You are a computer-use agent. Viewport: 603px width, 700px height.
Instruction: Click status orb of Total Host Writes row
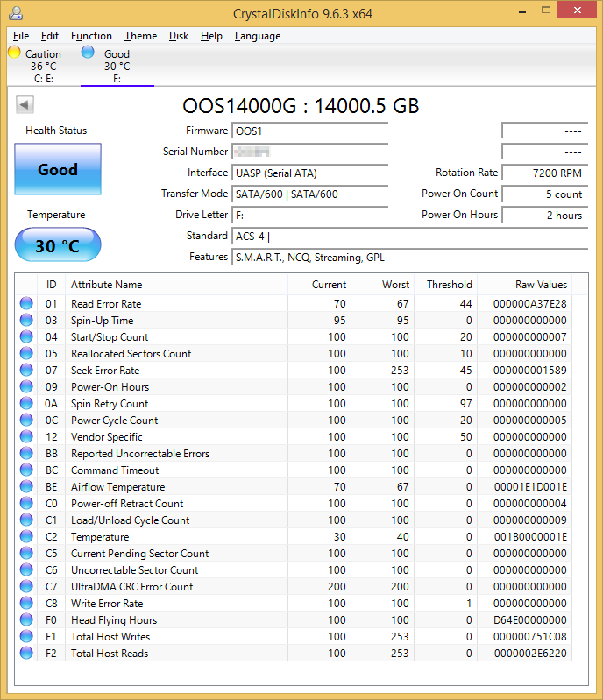(26, 636)
